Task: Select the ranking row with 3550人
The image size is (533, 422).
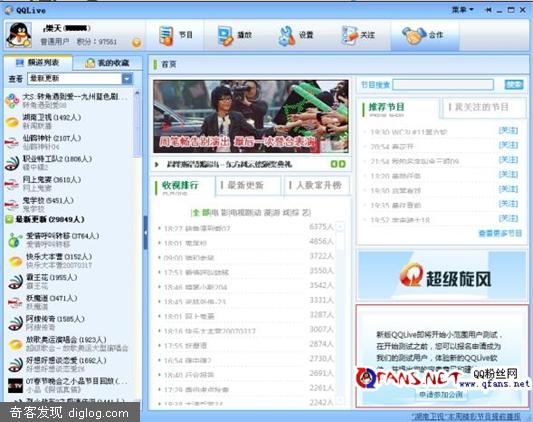Action: [x=245, y=272]
